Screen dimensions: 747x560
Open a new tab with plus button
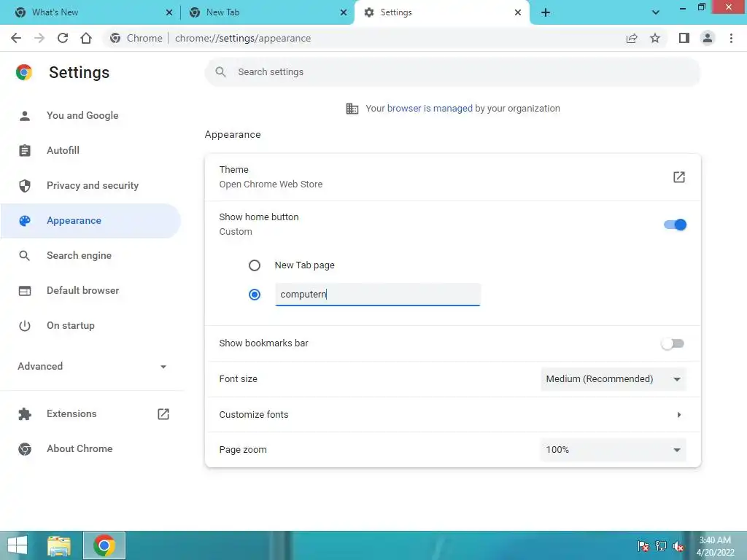[546, 12]
